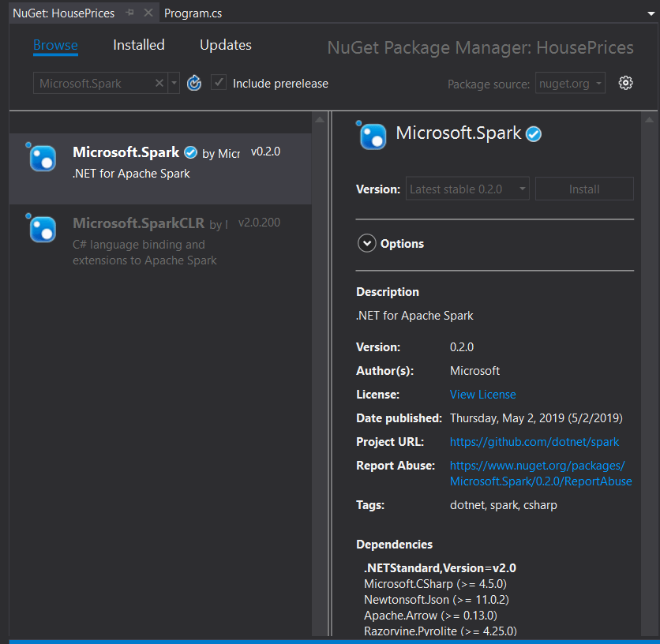Open the github.com/dotnet/spark project URL
660x644 pixels.
tap(534, 442)
